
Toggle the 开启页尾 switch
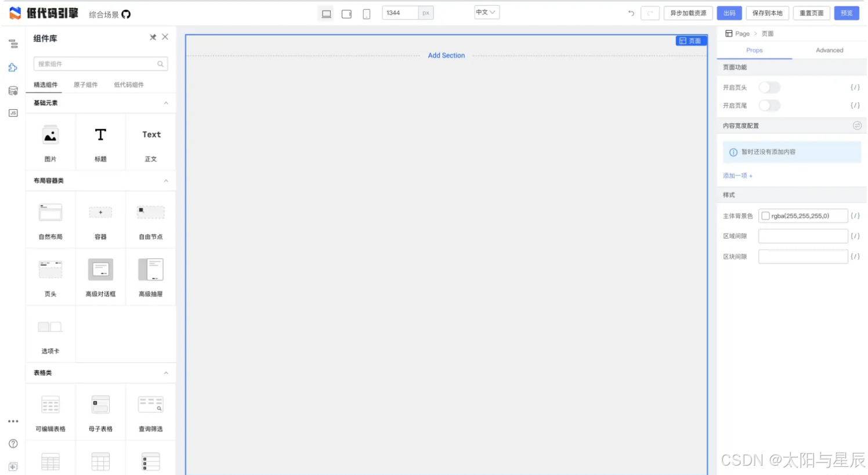coord(770,106)
